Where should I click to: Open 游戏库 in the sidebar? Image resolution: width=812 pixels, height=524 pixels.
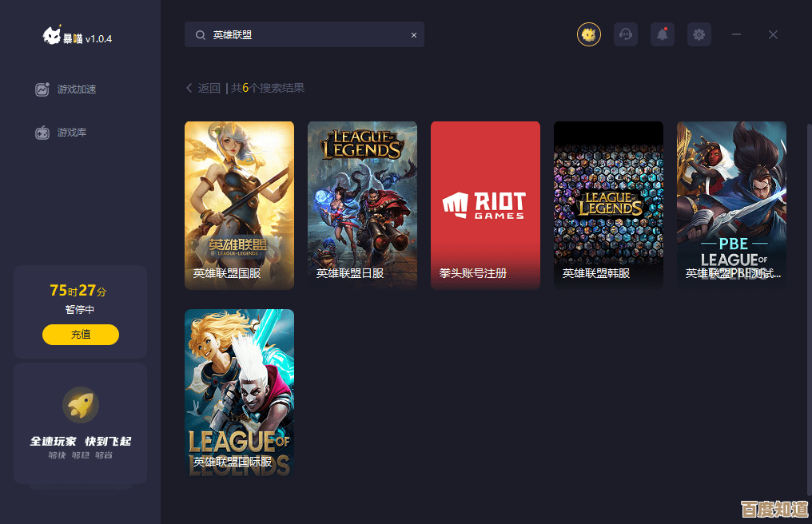point(71,133)
